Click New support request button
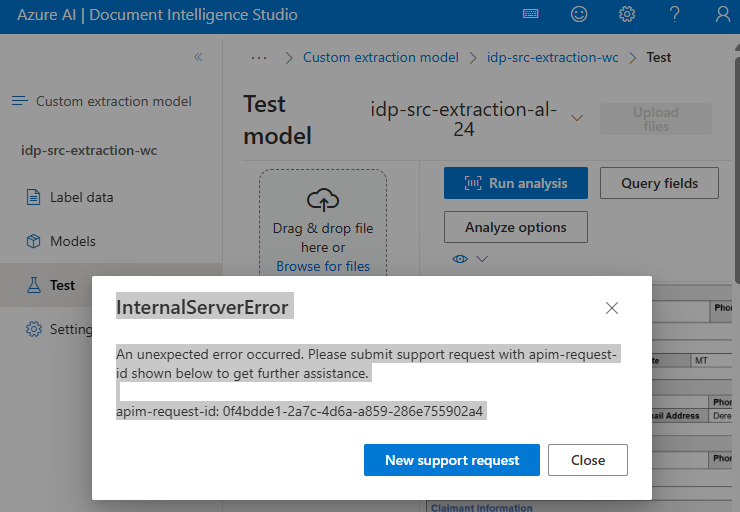This screenshot has width=740, height=512. (452, 460)
